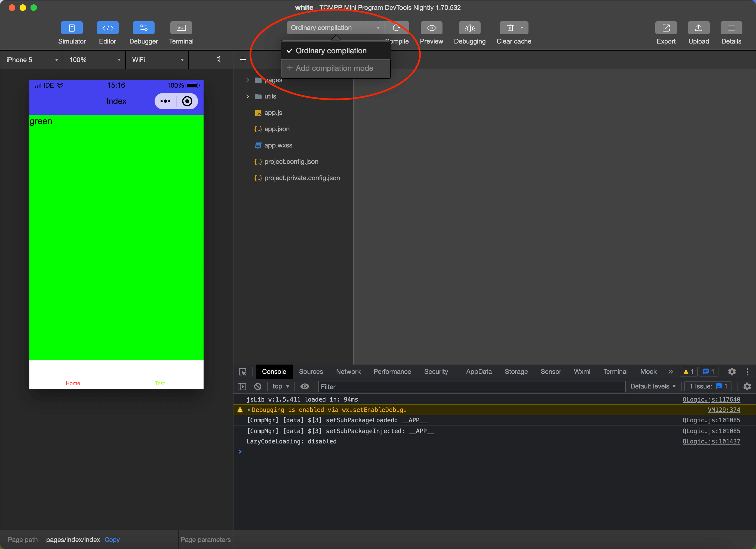Mute the simulator sound

(218, 59)
